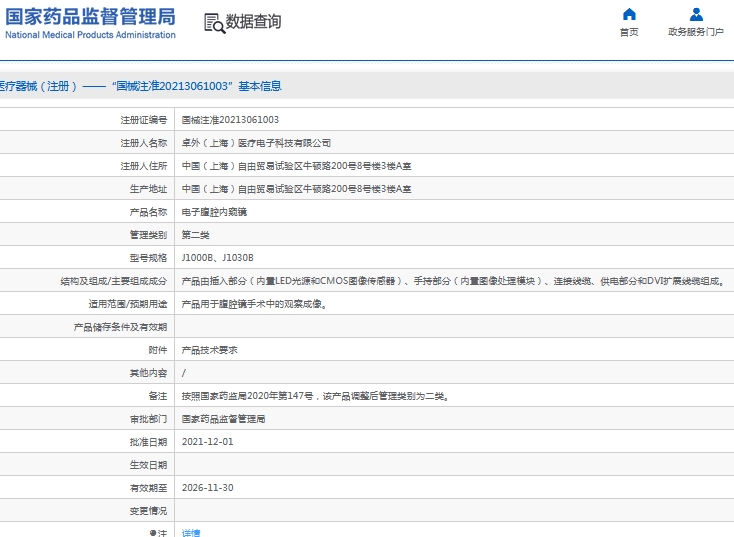Click the 数据查询 magnifier document icon
The width and height of the screenshot is (734, 537).
click(214, 23)
